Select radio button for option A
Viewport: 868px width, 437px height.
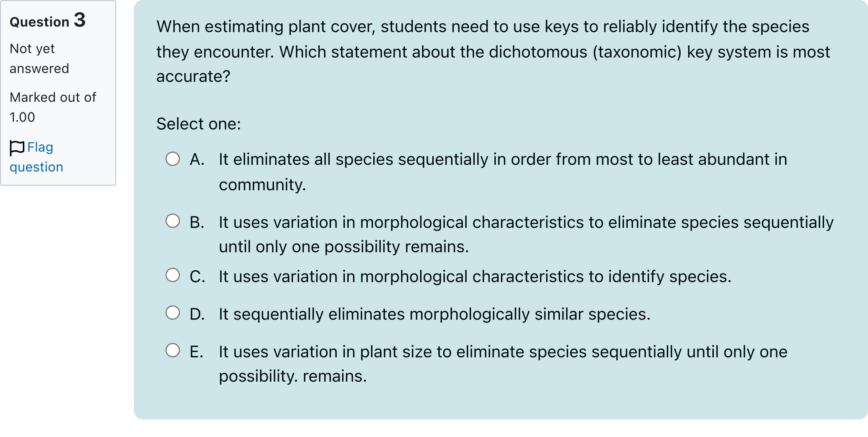tap(172, 159)
